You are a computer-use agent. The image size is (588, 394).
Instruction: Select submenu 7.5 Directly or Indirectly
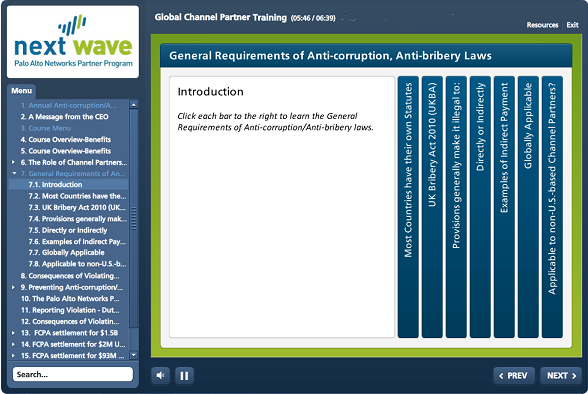point(69,230)
